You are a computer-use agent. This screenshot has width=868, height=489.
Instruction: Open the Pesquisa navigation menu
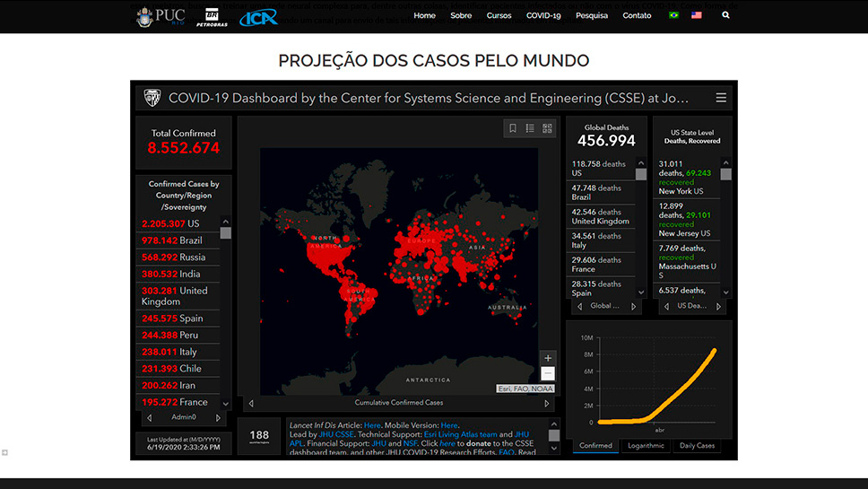592,15
